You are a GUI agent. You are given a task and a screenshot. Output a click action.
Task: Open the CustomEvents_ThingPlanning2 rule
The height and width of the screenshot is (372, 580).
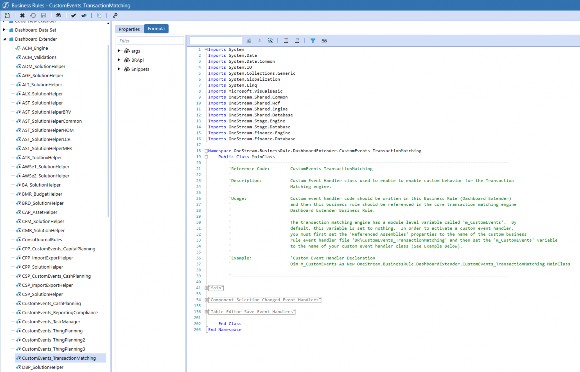pos(53,340)
